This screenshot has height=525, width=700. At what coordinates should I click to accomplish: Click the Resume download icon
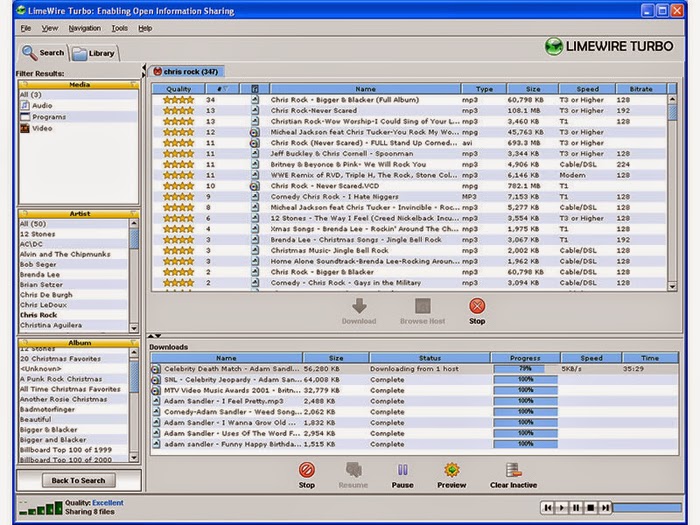pyautogui.click(x=353, y=470)
